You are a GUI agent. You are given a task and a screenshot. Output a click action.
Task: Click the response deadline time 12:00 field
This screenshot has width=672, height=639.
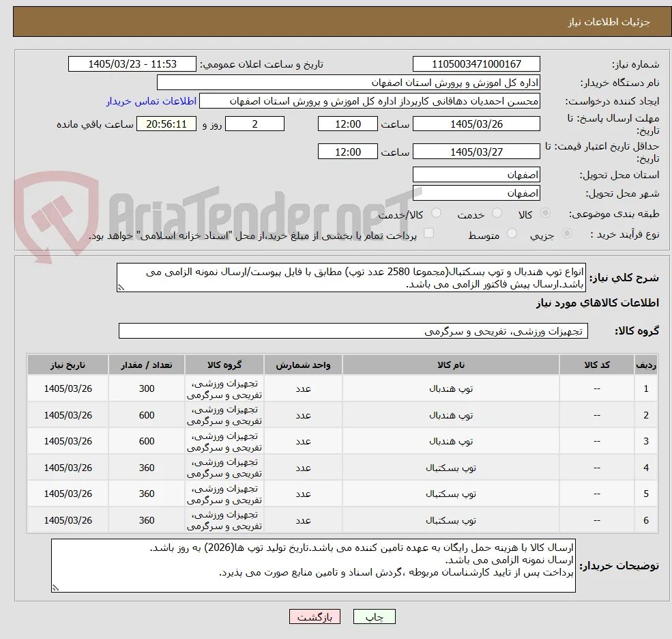pos(347,124)
